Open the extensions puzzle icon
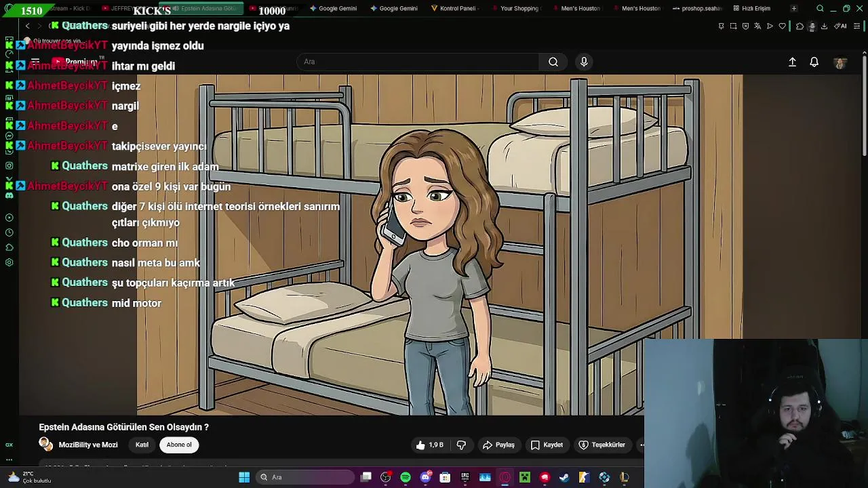 pyautogui.click(x=800, y=26)
